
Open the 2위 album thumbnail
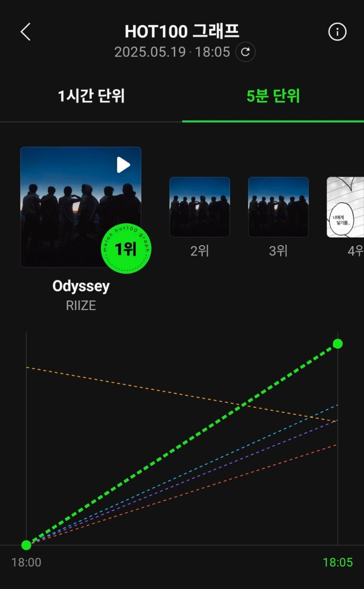200,207
